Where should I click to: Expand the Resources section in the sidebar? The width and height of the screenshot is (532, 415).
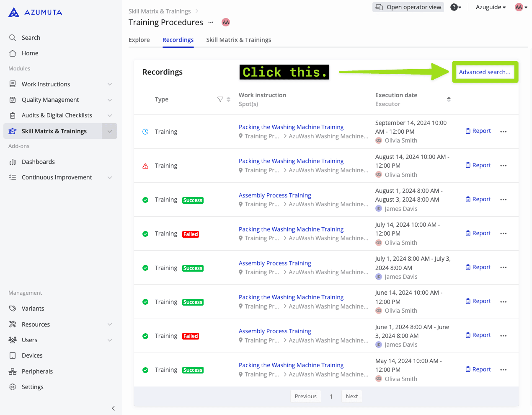pos(109,324)
